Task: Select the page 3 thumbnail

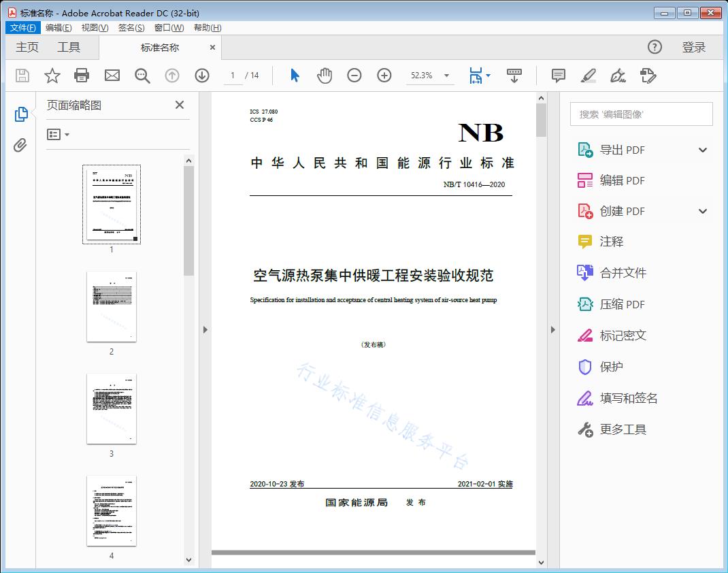Action: coord(111,409)
